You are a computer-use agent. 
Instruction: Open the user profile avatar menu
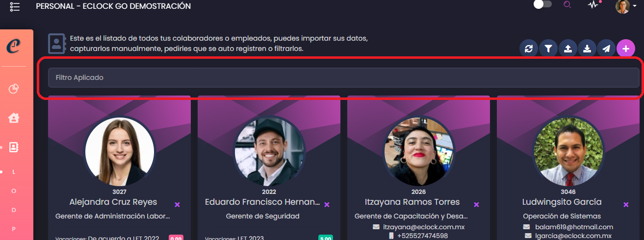click(x=622, y=6)
